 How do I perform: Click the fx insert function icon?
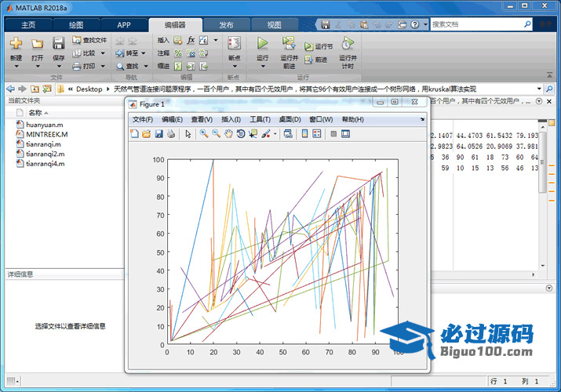(191, 40)
